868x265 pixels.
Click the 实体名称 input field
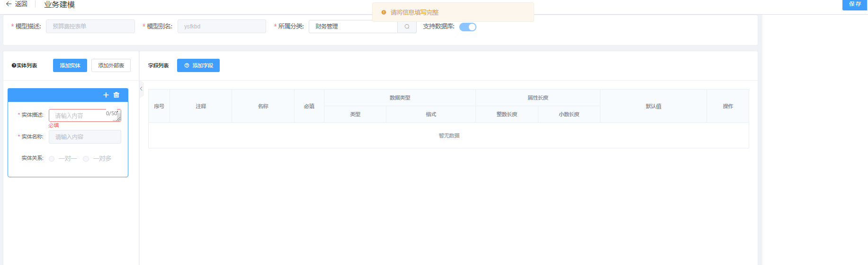click(85, 137)
